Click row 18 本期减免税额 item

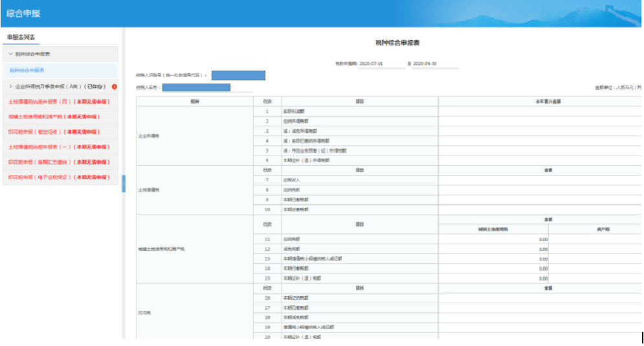296,317
